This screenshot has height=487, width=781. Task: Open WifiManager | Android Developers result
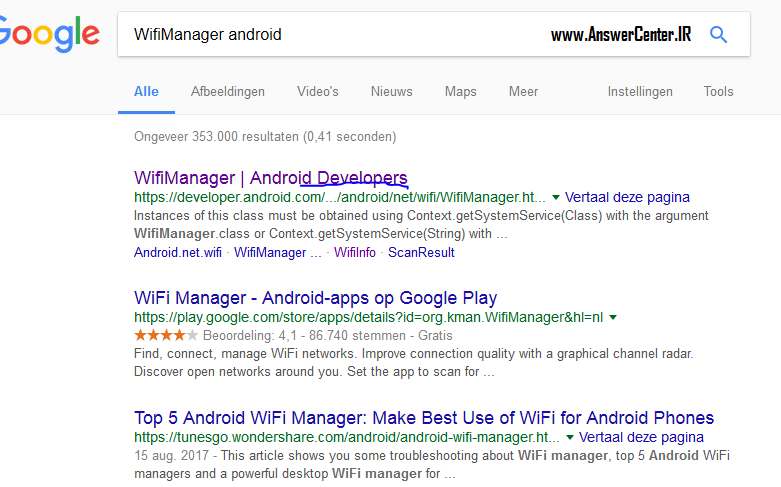tap(270, 178)
